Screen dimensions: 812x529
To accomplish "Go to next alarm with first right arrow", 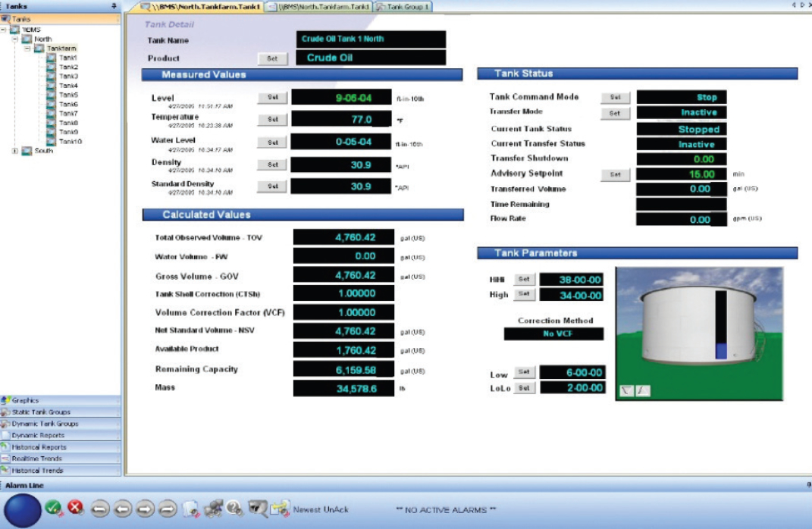I will pyautogui.click(x=145, y=509).
